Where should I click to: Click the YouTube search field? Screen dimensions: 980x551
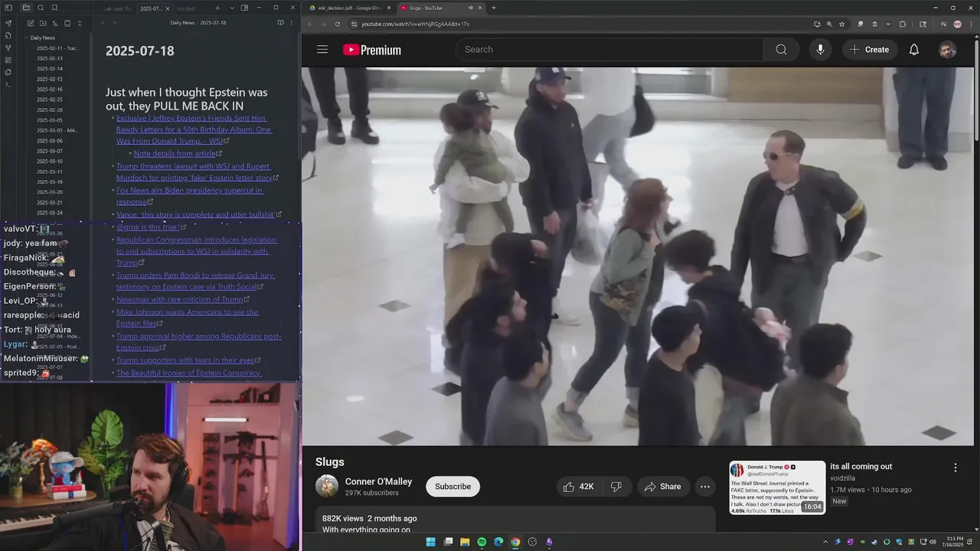[x=609, y=49]
